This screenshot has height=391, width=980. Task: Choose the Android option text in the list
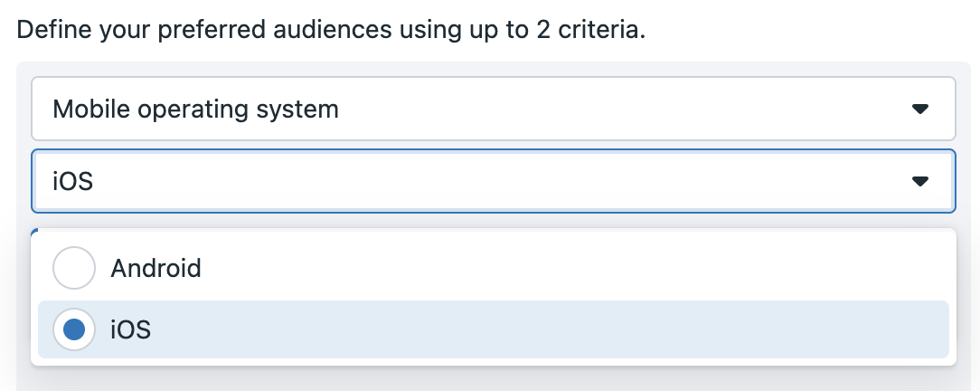[x=155, y=268]
